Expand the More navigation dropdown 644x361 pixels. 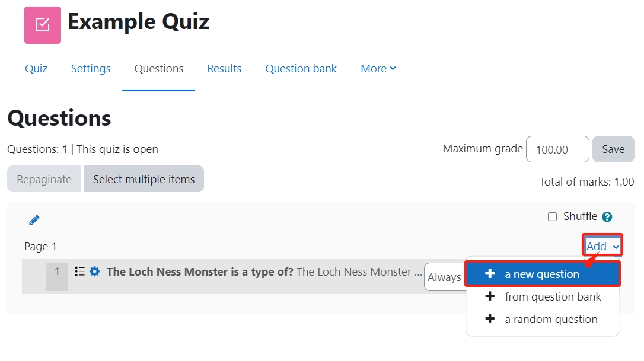click(x=378, y=69)
